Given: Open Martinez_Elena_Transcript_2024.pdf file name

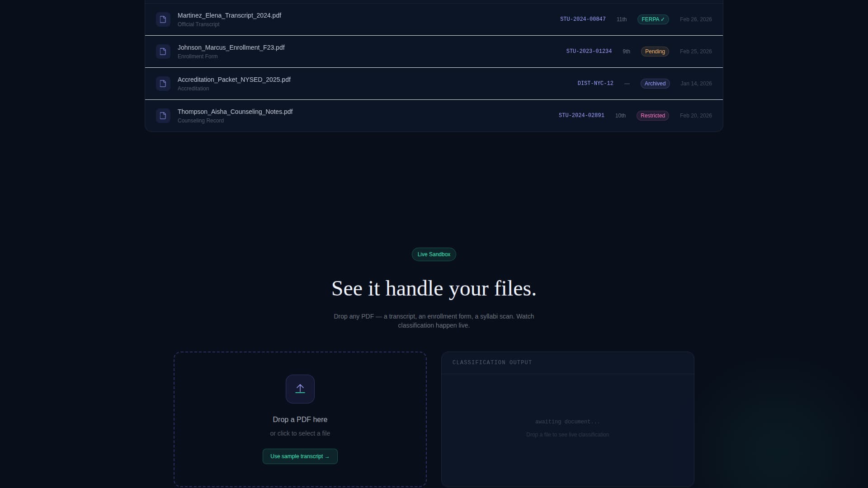Looking at the screenshot, I should [x=229, y=15].
